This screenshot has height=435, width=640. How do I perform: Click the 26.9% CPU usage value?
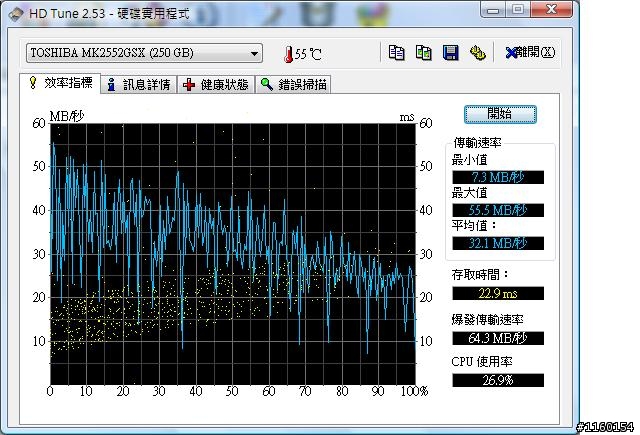(x=498, y=380)
